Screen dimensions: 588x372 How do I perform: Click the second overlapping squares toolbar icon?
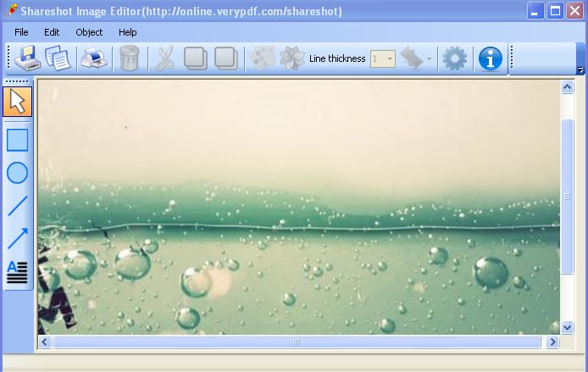coord(225,58)
